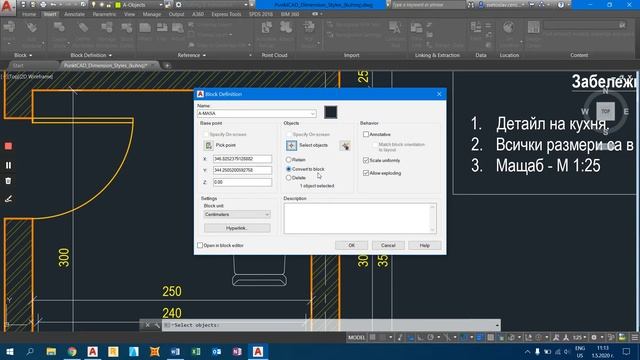Add a new drawing tab with plus
Screen dimensions: 640x360
click(x=167, y=65)
